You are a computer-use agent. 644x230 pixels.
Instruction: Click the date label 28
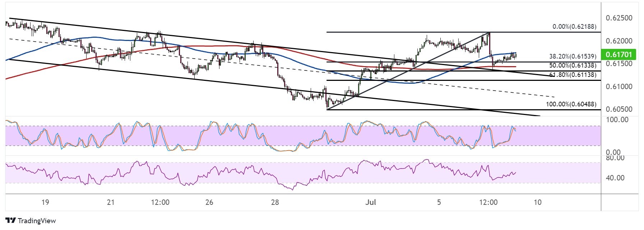(275, 202)
